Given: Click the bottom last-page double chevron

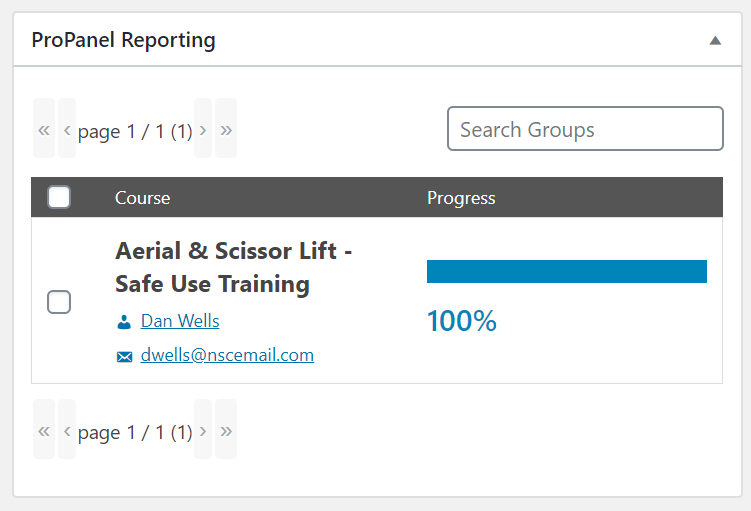Looking at the screenshot, I should (x=226, y=430).
